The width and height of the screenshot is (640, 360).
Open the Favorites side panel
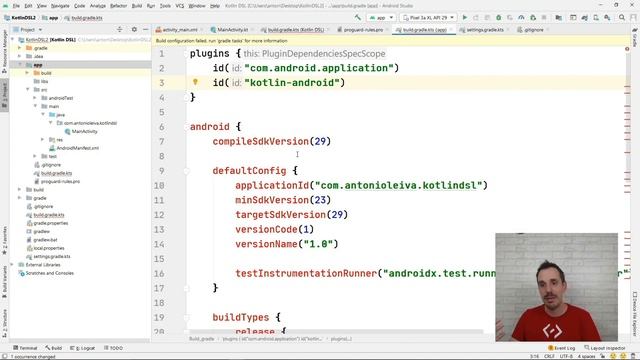[x=4, y=240]
